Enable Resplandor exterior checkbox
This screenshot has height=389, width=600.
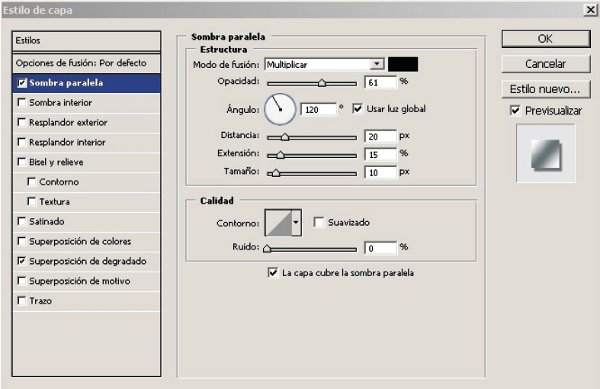[x=22, y=122]
